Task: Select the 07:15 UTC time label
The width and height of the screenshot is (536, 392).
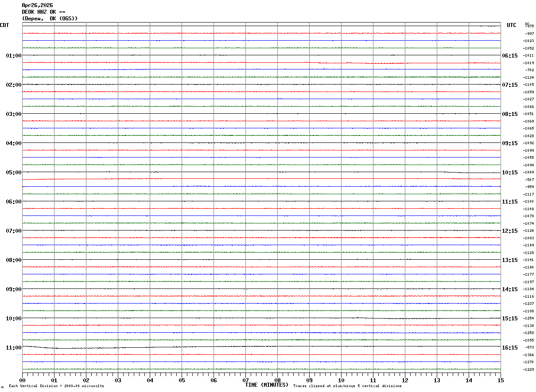Action: click(x=510, y=85)
